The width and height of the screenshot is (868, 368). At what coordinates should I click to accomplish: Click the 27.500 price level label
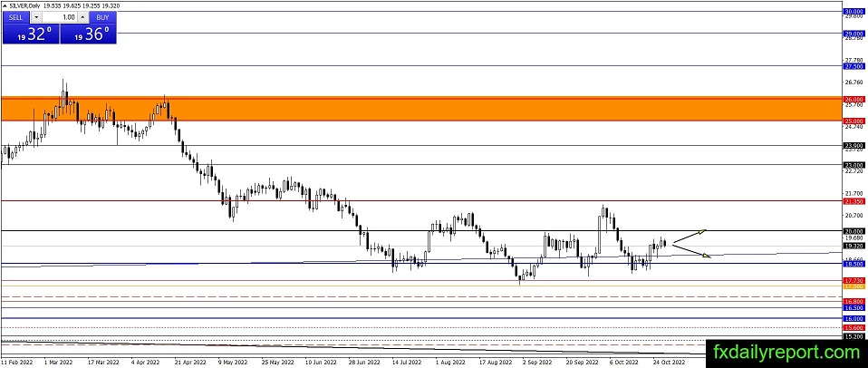(x=852, y=66)
